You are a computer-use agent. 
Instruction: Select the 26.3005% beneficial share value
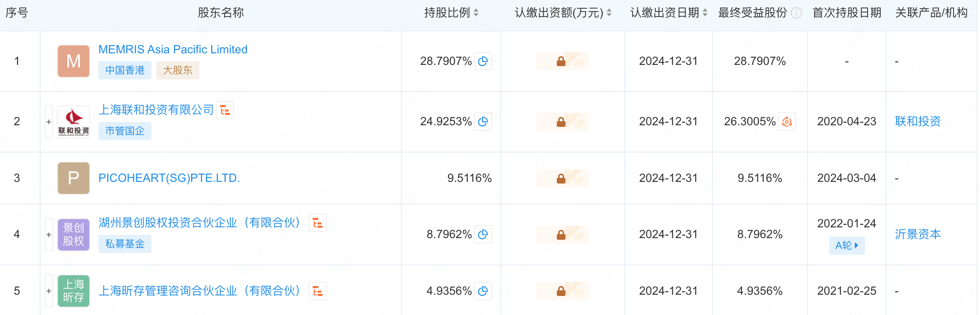tap(750, 122)
